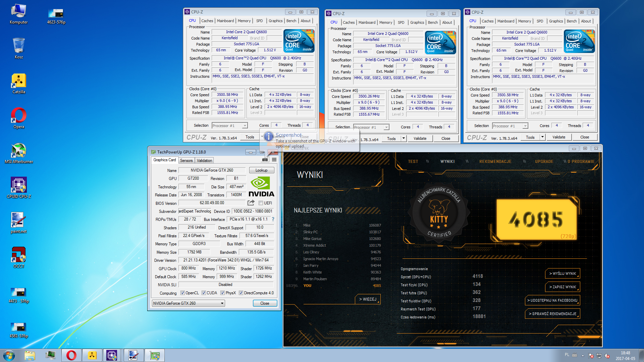
Task: Select the CPUID CPU-Z desktop shortcut
Action: pyautogui.click(x=19, y=188)
